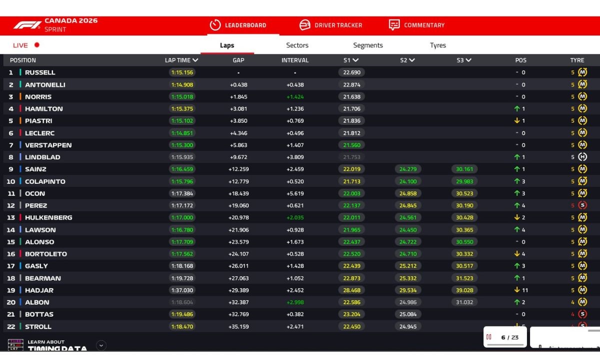Open the Lap Time column dropdown
Screen dimensions: 600x364
click(195, 60)
